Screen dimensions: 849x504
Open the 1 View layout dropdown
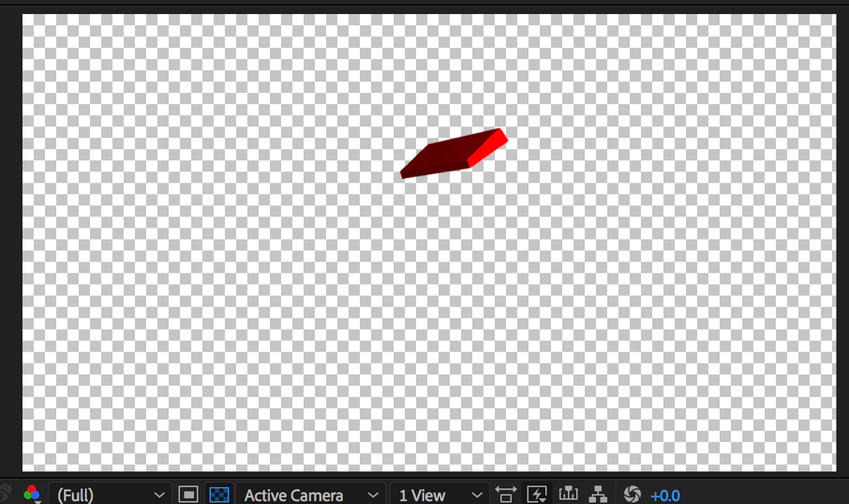(439, 495)
